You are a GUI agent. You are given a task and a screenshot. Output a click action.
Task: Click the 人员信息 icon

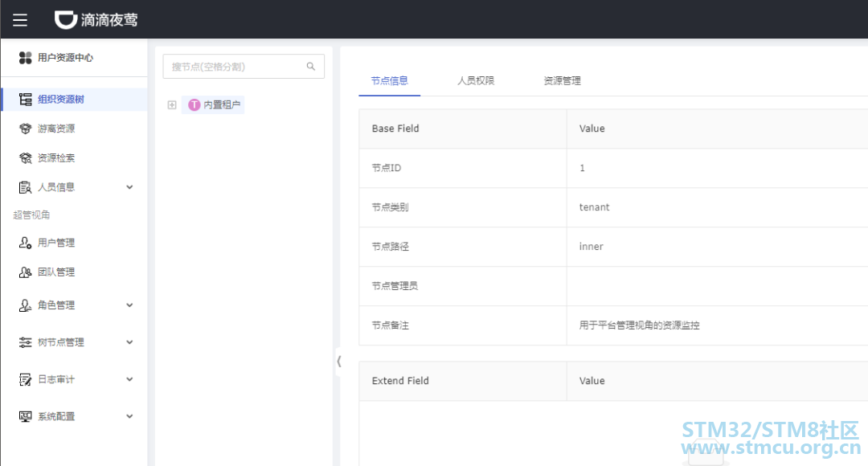pyautogui.click(x=25, y=187)
